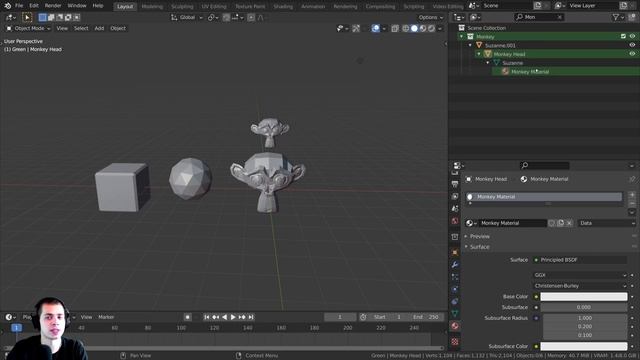Viewport: 640px width, 360px height.
Task: Click Principled BSDF surface shader button
Action: coord(580,260)
